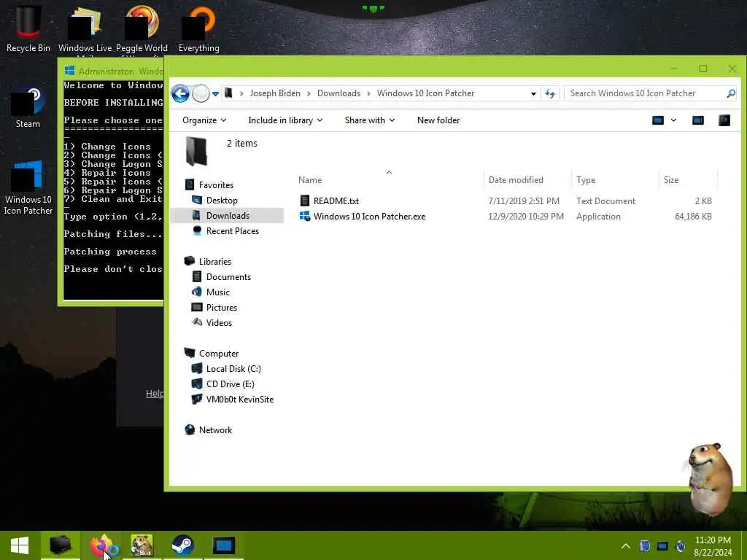Click the network tray icon
The height and width of the screenshot is (560, 747).
(x=662, y=546)
